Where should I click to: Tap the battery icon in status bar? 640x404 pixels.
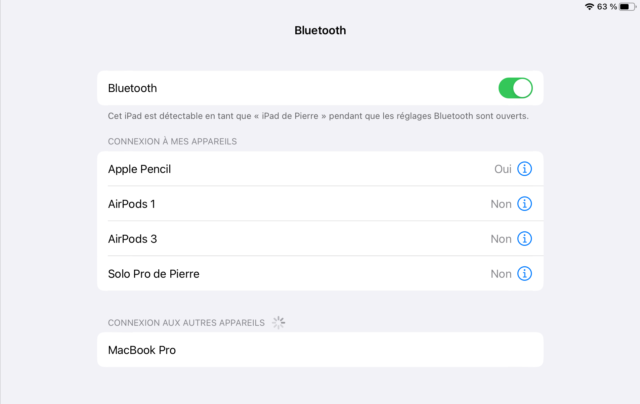628,7
